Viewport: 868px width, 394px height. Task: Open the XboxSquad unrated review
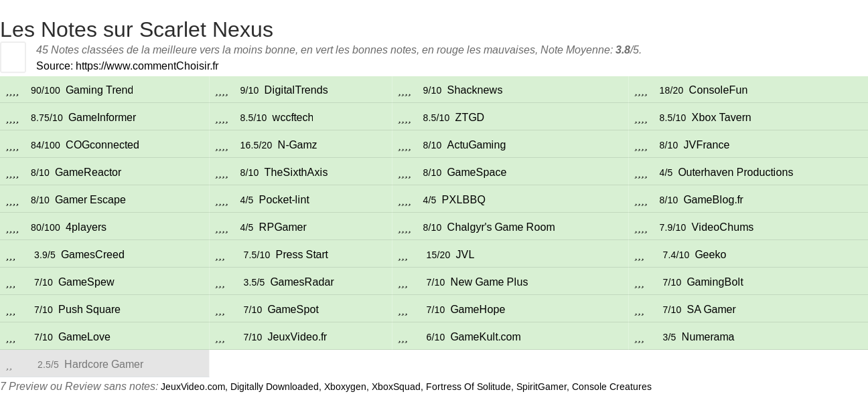(396, 387)
